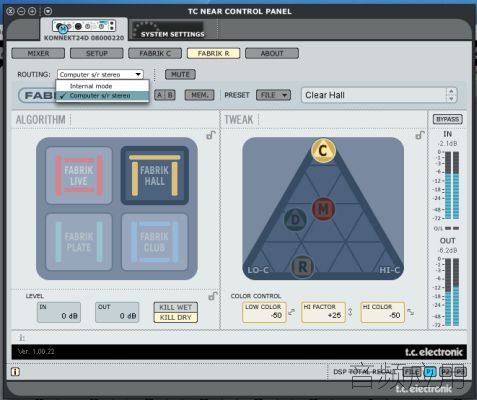Viewport: 477px width, 400px height.
Task: Open the Routing dropdown
Action: click(100, 74)
